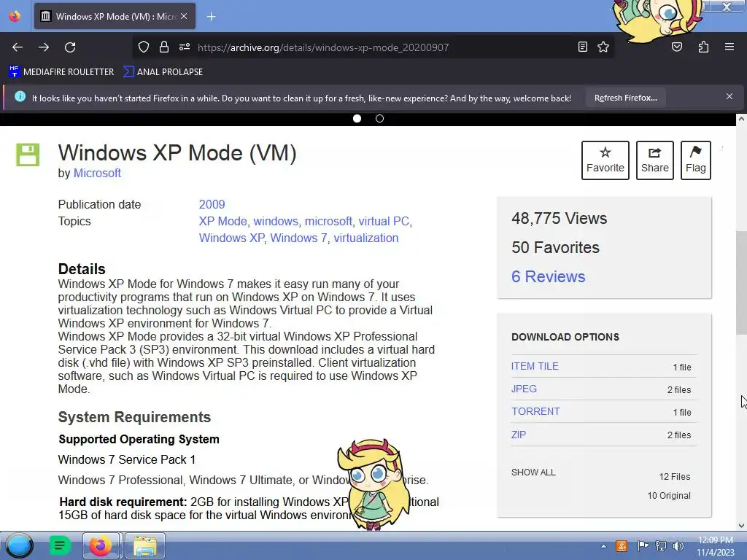This screenshot has width=747, height=560.
Task: Open the XP Mode topic link
Action: point(223,221)
